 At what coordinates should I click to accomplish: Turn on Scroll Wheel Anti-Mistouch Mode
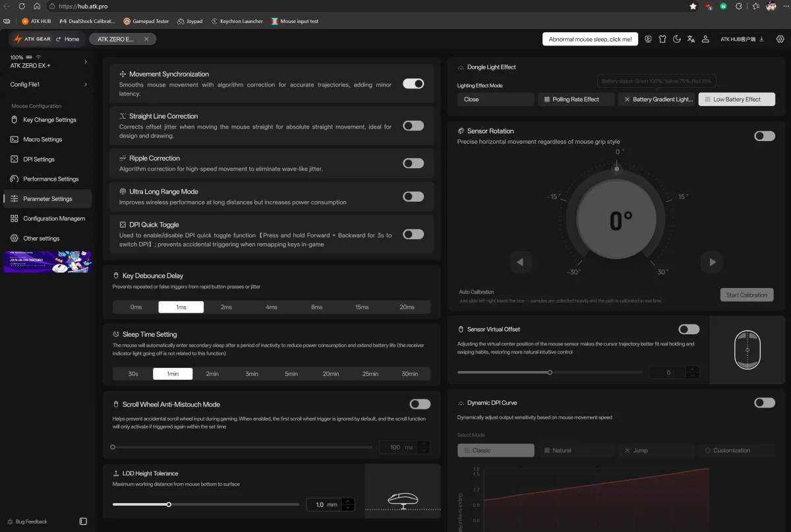[x=420, y=404]
